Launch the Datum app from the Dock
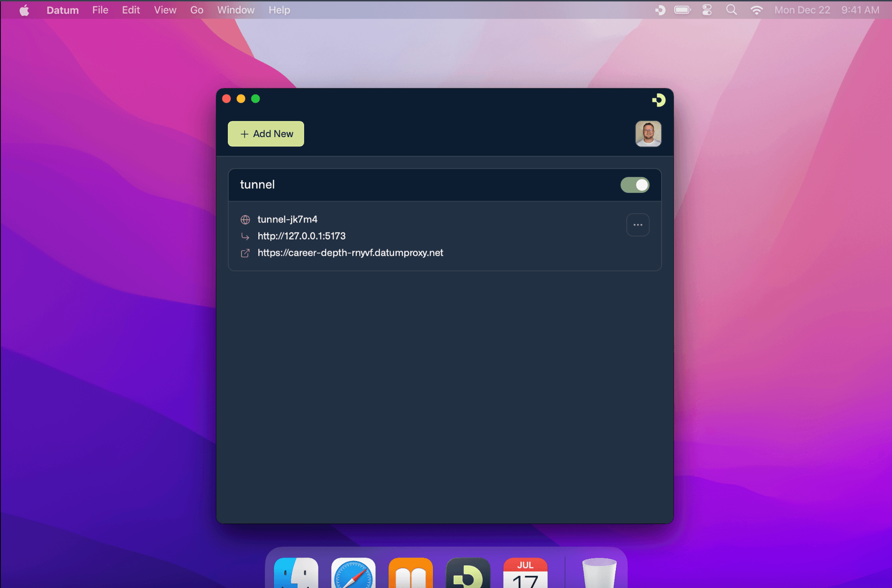Screen dimensions: 892x588 pos(467,575)
